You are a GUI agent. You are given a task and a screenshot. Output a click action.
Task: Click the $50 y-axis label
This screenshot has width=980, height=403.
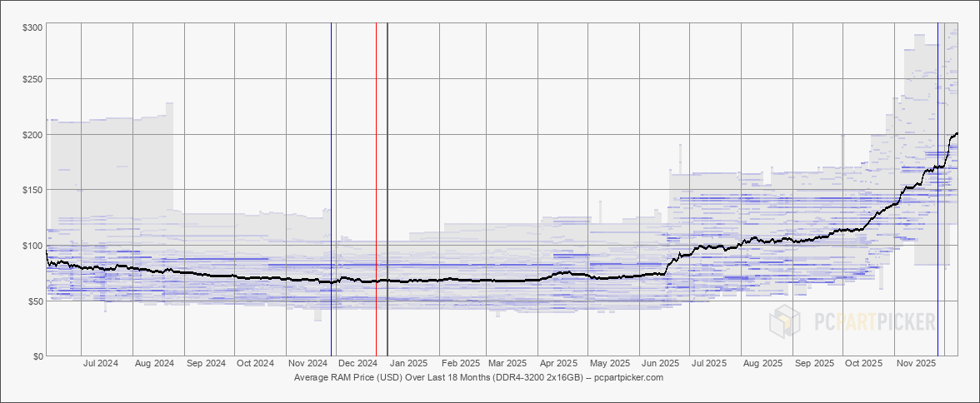point(35,301)
